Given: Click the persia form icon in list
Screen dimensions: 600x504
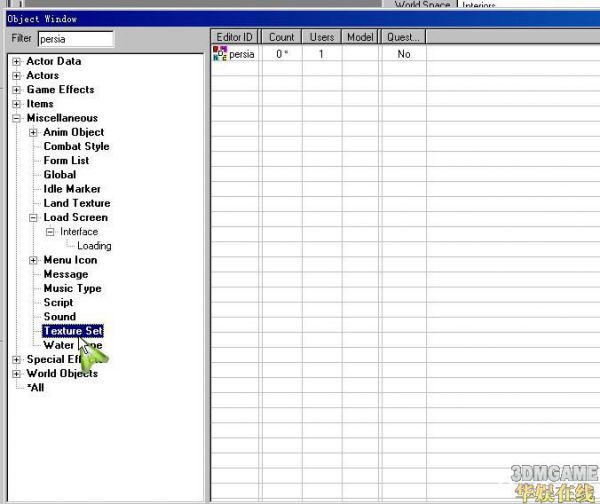Looking at the screenshot, I should point(220,54).
